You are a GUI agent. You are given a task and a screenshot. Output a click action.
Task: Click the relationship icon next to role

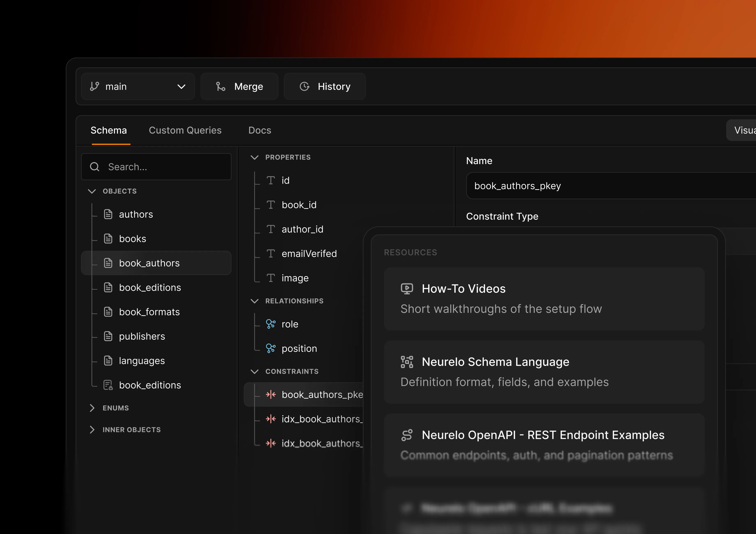[271, 324]
